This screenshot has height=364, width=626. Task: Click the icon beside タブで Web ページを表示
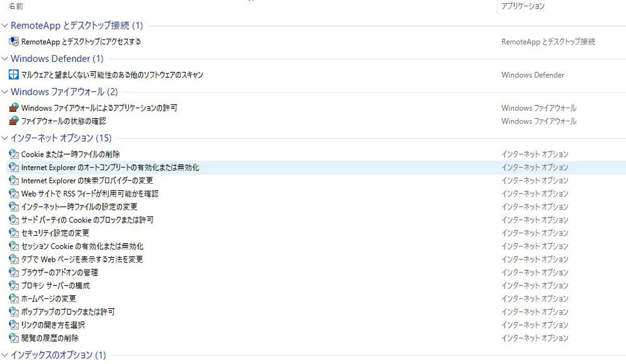pyautogui.click(x=13, y=259)
